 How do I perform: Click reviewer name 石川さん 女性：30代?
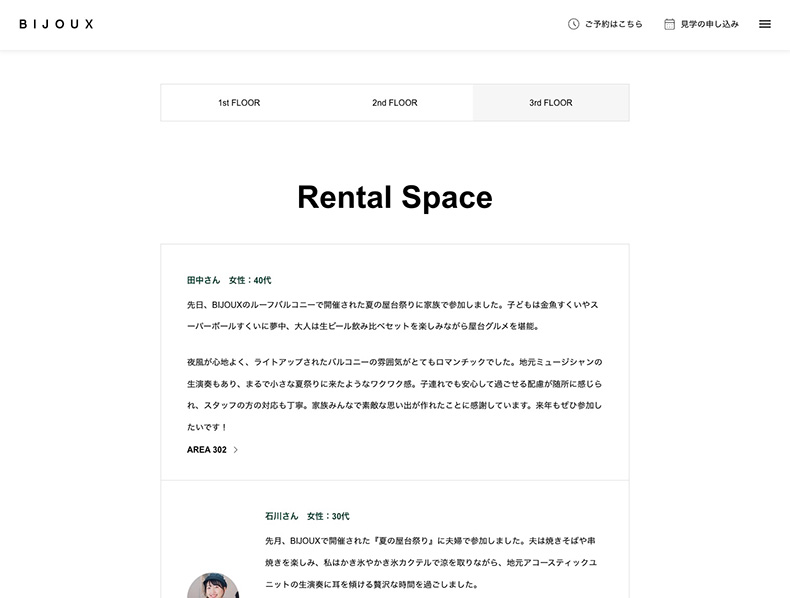tap(307, 516)
